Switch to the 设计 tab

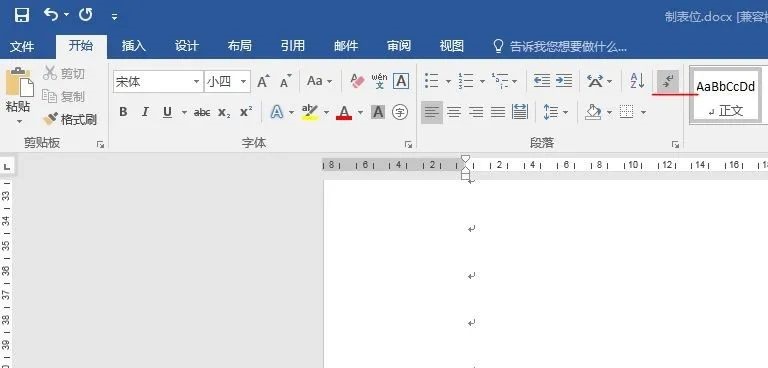click(187, 46)
